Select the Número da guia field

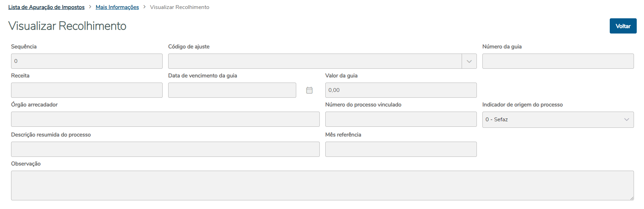pyautogui.click(x=558, y=61)
